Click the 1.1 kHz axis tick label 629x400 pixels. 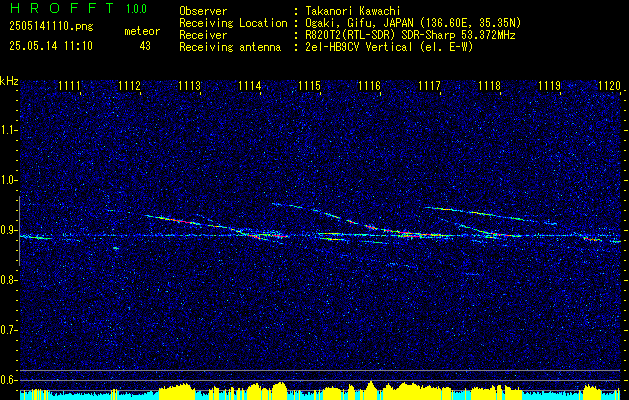pos(9,130)
